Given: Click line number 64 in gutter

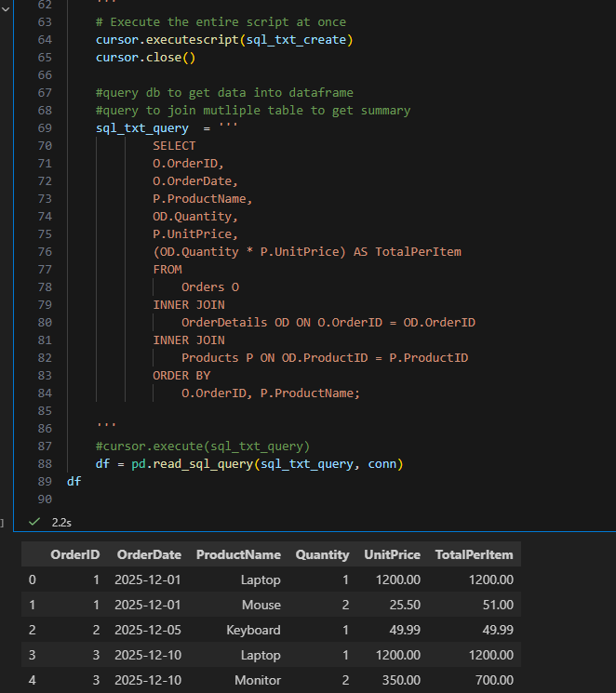Looking at the screenshot, I should click(x=45, y=40).
